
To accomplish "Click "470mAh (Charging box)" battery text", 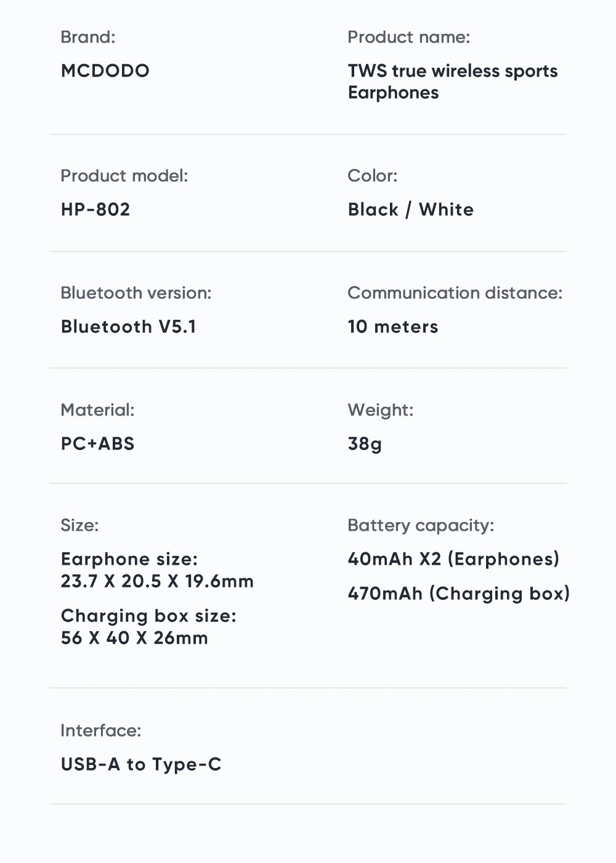I will coord(458,594).
